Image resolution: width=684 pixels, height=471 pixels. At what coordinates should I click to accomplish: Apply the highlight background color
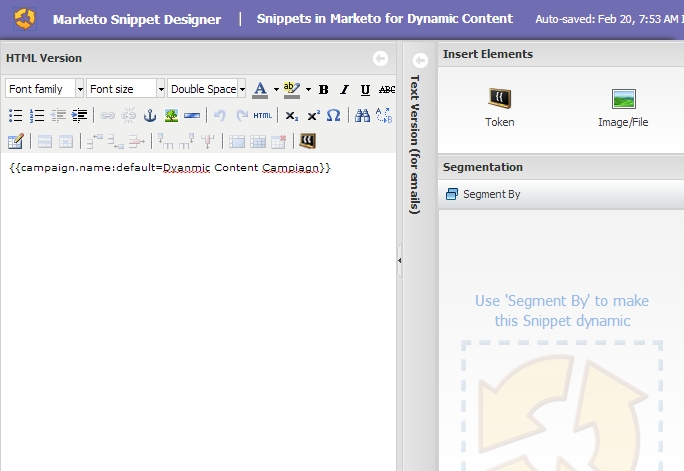coord(291,90)
